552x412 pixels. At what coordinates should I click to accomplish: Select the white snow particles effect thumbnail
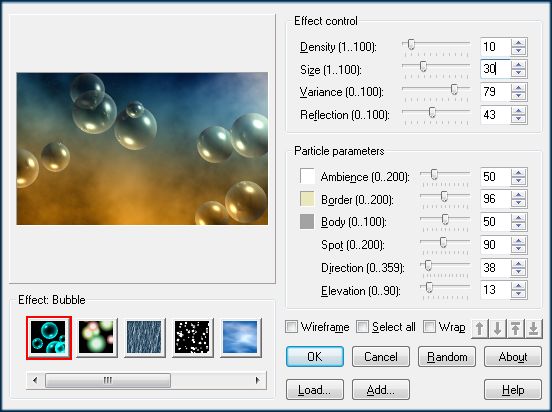[x=192, y=337]
